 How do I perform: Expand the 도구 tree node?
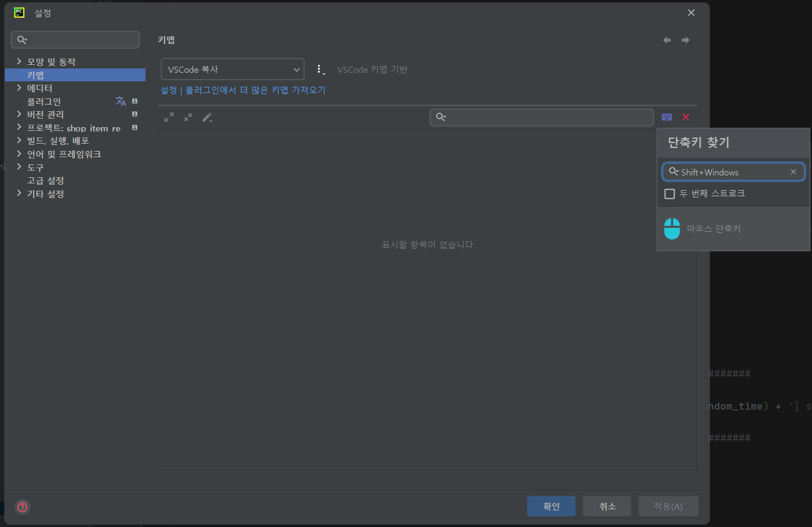point(19,167)
